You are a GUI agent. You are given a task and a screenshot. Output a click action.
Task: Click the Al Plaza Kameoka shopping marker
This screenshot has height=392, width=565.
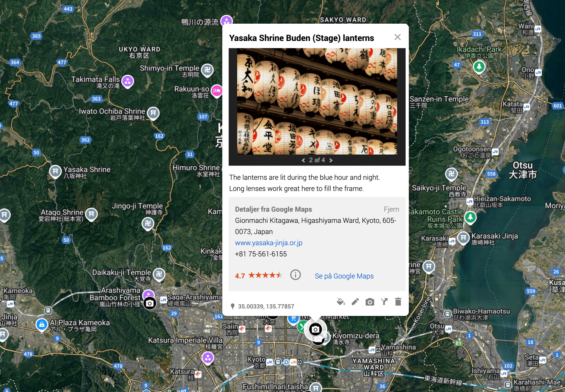42,324
